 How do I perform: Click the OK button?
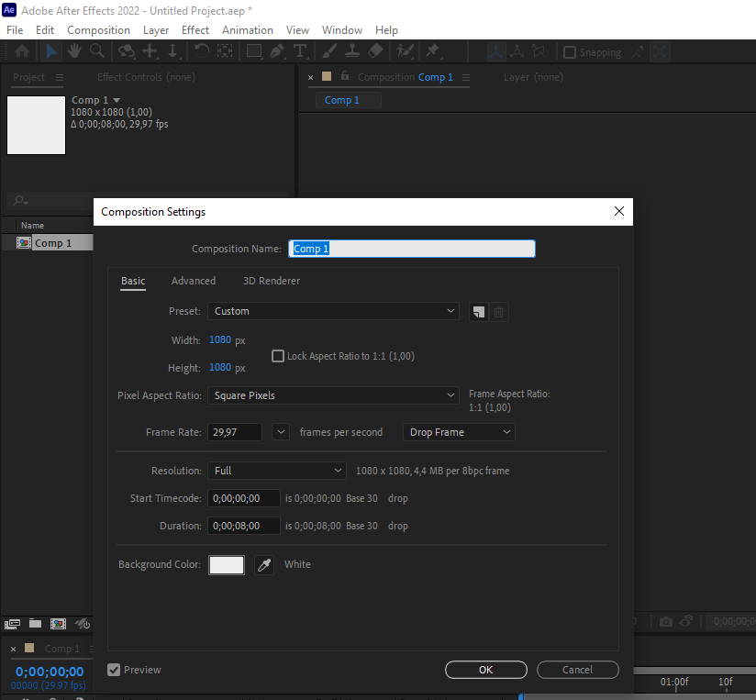486,670
